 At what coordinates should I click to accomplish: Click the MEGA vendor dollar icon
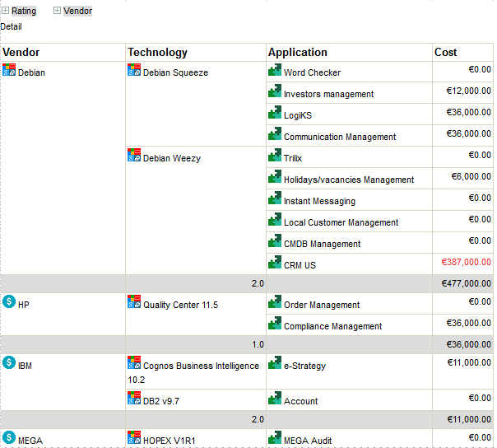(x=9, y=437)
